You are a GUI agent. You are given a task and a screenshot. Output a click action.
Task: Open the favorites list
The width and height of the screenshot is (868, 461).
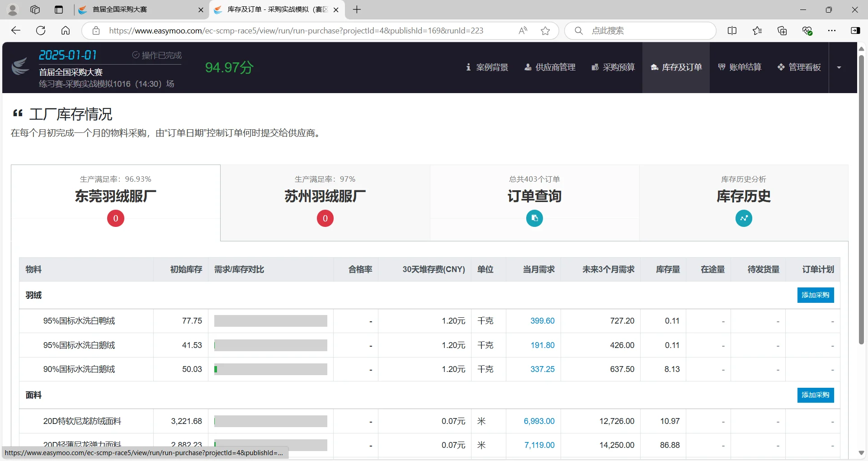pyautogui.click(x=757, y=31)
